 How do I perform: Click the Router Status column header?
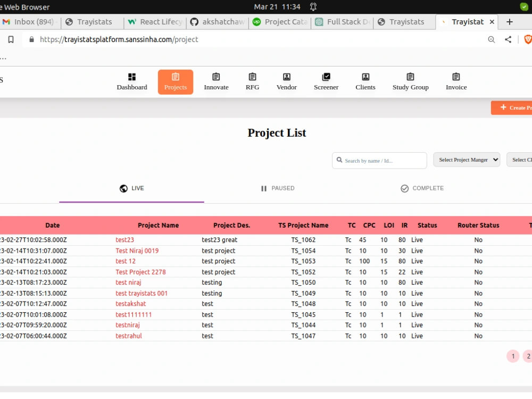click(478, 225)
